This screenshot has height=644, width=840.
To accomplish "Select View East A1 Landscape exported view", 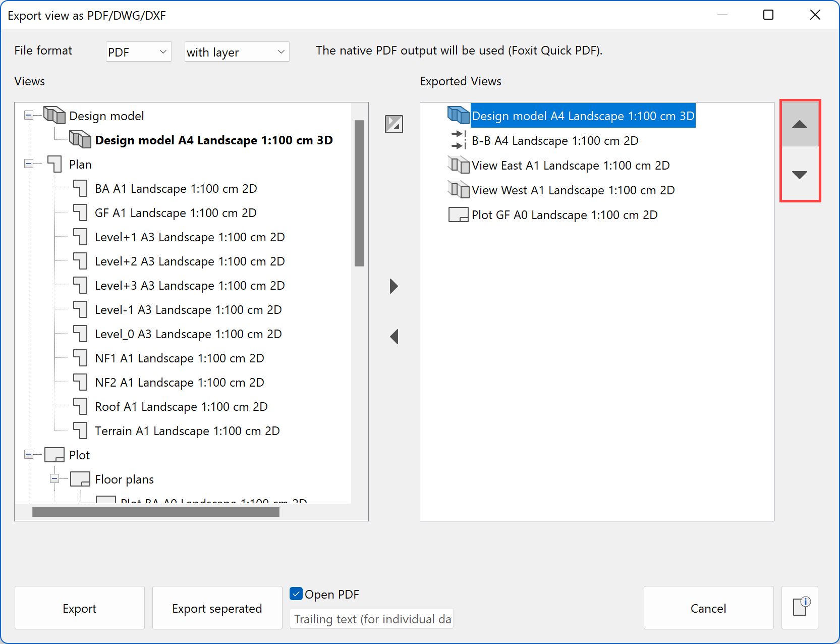I will [x=571, y=165].
